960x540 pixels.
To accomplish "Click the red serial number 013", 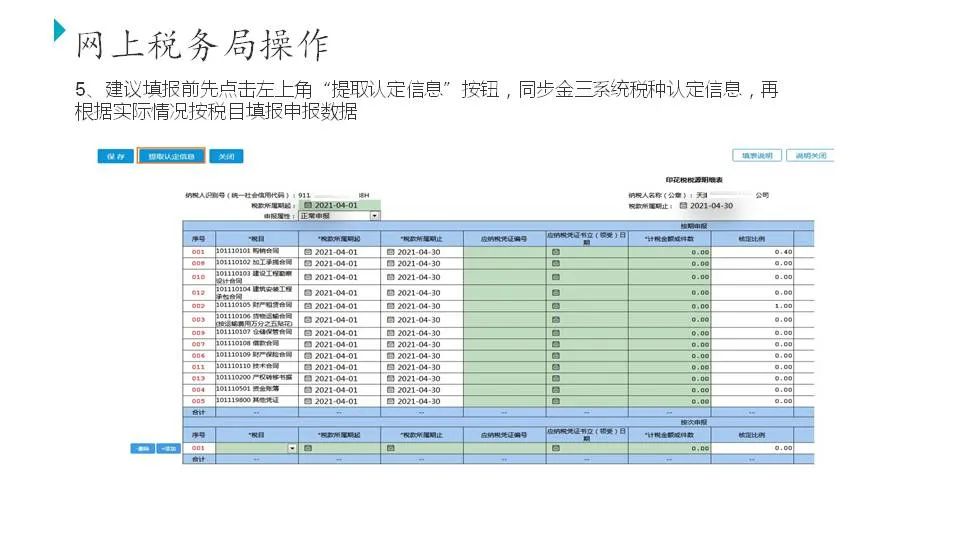I will (x=198, y=378).
